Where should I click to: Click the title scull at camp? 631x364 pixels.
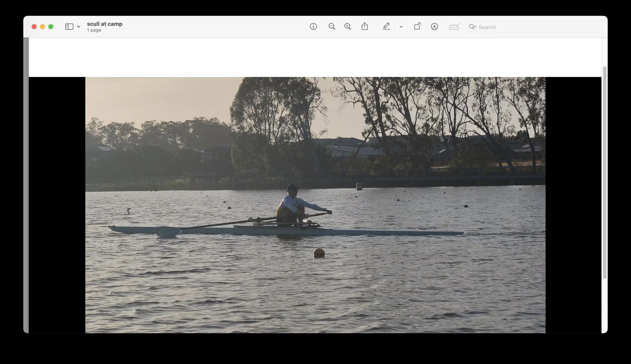tap(105, 24)
